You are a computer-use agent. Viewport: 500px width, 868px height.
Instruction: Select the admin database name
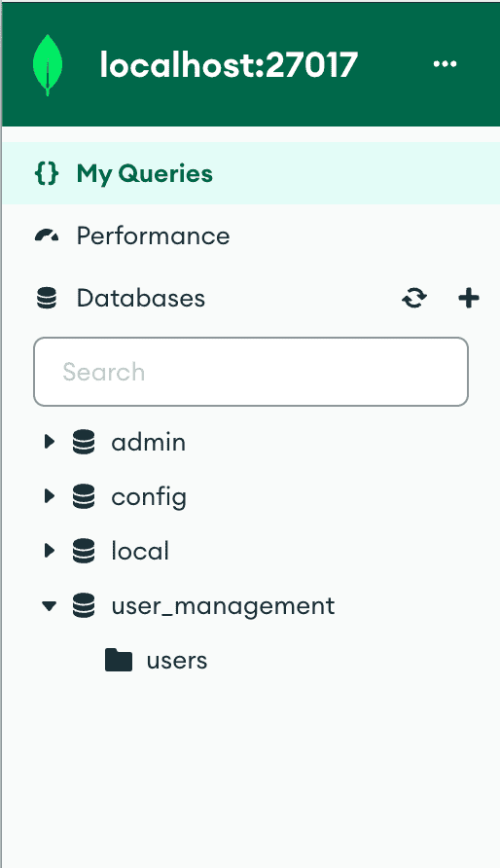148,442
